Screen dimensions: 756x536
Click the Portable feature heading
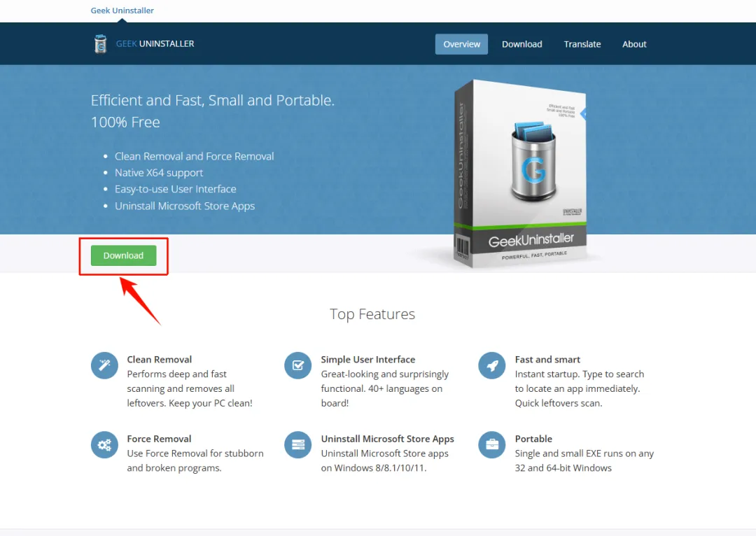(x=533, y=439)
